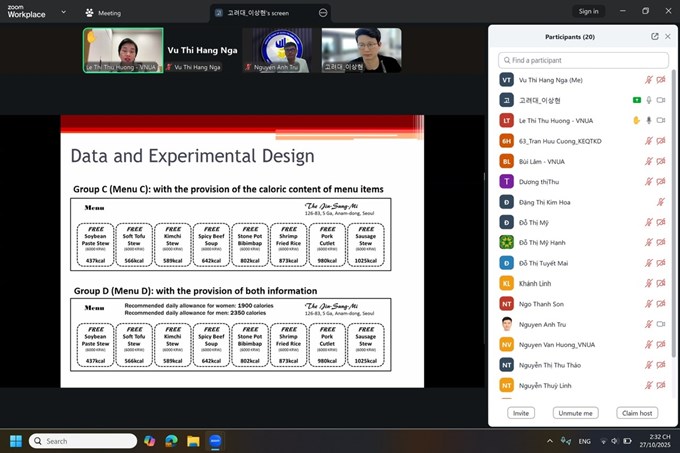This screenshot has width=680, height=453.
Task: Click the camera icon for Le Thi Thu Huong
Action: [x=661, y=120]
